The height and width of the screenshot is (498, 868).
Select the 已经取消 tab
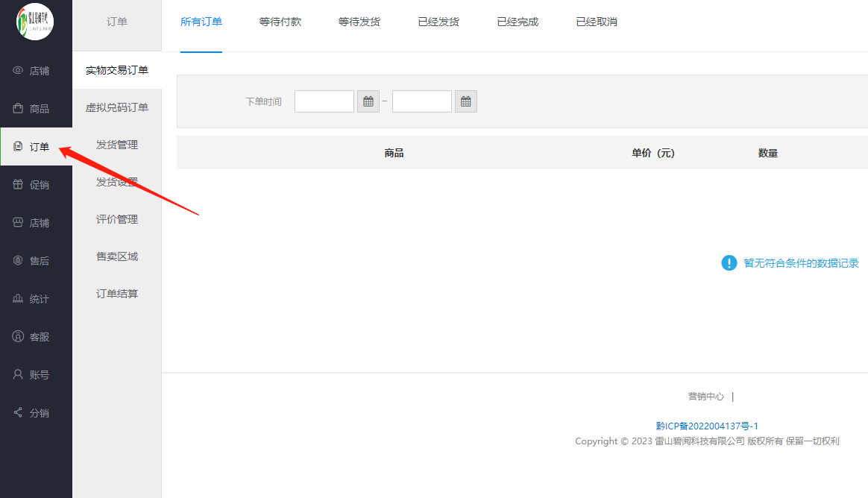tap(597, 22)
